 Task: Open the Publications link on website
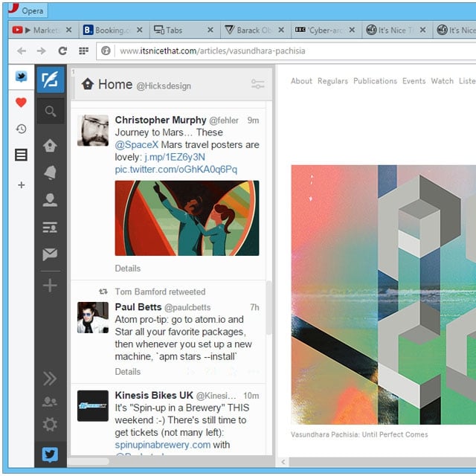tap(375, 81)
